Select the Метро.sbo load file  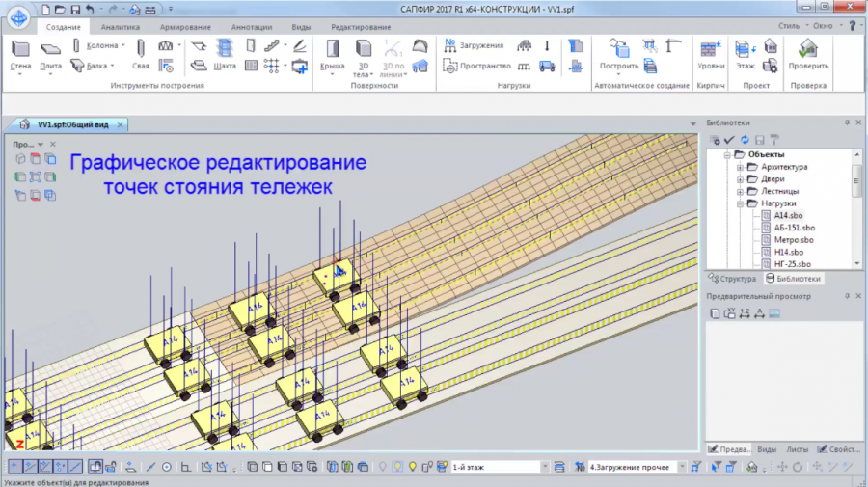[793, 239]
